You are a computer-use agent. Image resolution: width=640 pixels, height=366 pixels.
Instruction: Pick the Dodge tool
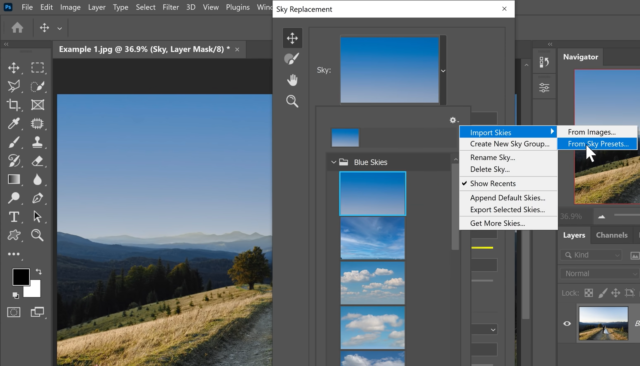tap(13, 198)
